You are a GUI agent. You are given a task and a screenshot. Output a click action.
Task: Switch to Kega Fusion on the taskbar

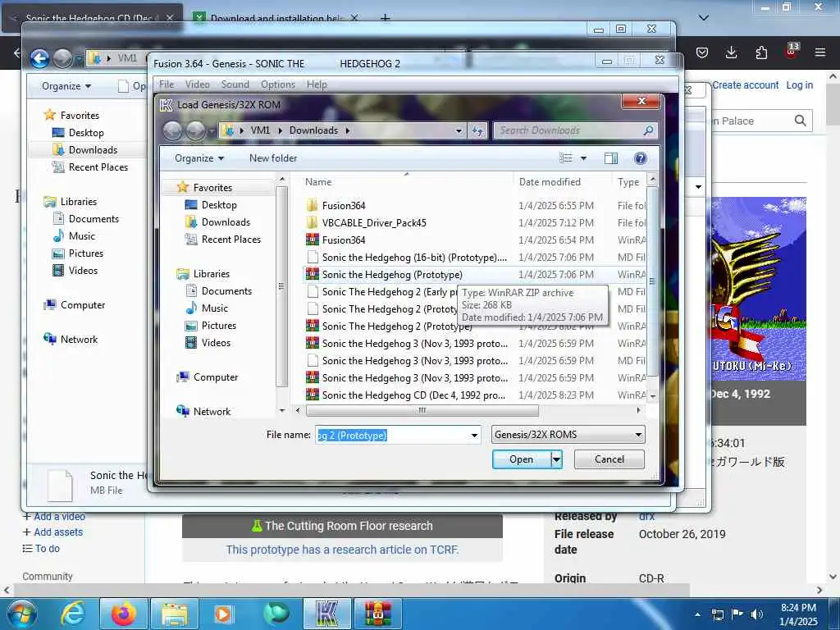pos(327,614)
